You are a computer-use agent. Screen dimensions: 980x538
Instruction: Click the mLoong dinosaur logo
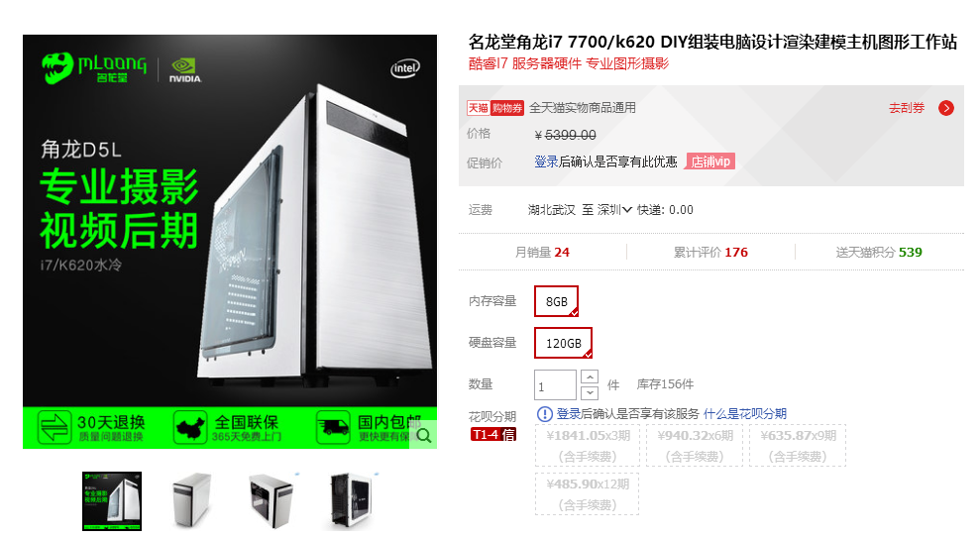(x=57, y=67)
